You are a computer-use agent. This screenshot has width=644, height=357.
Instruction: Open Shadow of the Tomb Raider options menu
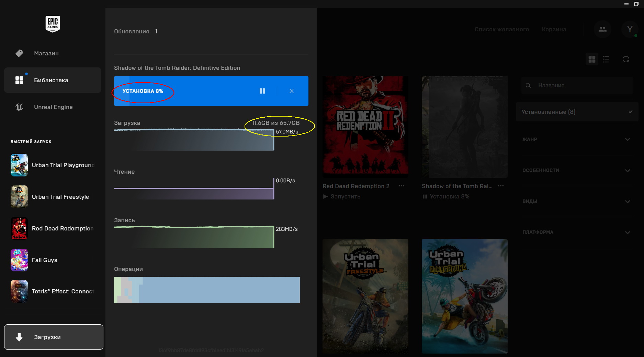501,186
